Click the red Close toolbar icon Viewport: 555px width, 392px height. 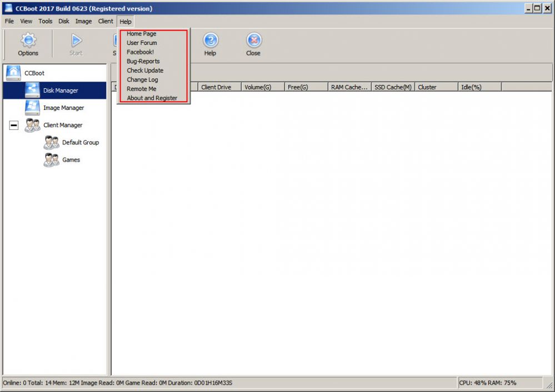[x=254, y=41]
